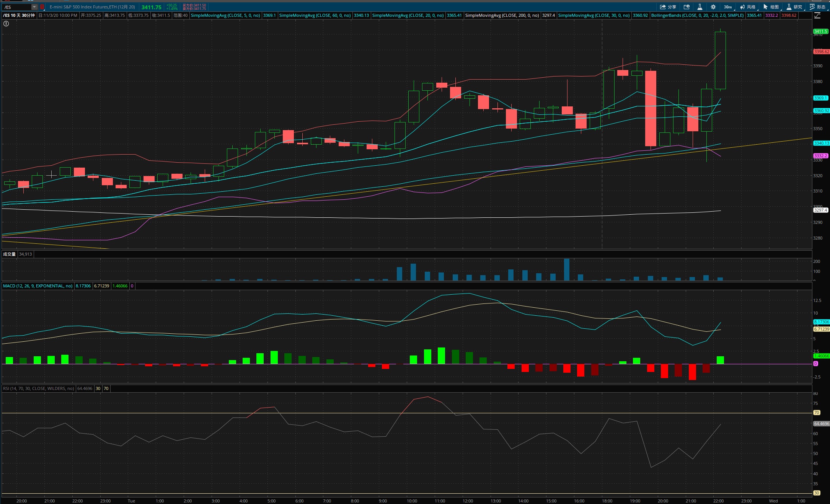The width and height of the screenshot is (830, 504).
Task: Click the 高:3413.75 high price field
Action: coord(115,15)
